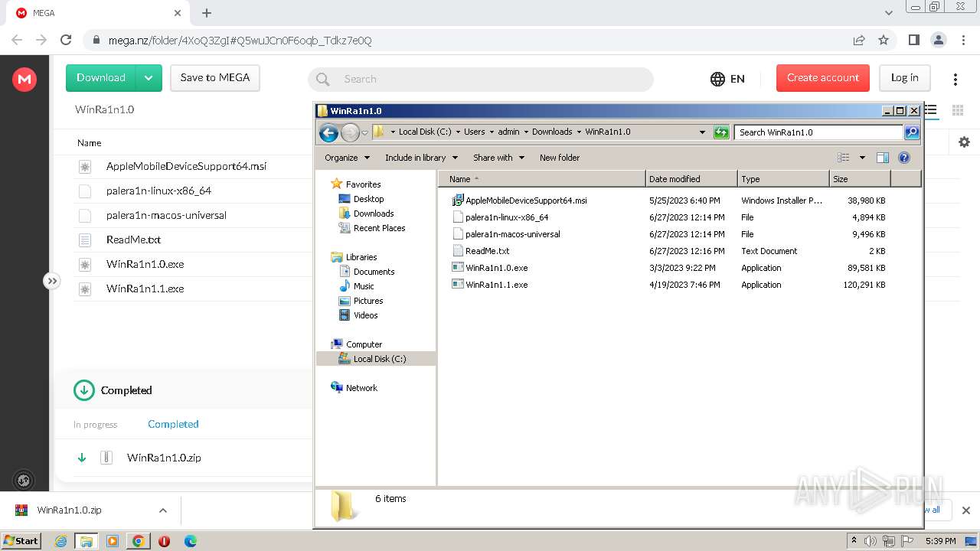Open Chrome's side panel
The height and width of the screenshot is (551, 980).
click(913, 40)
